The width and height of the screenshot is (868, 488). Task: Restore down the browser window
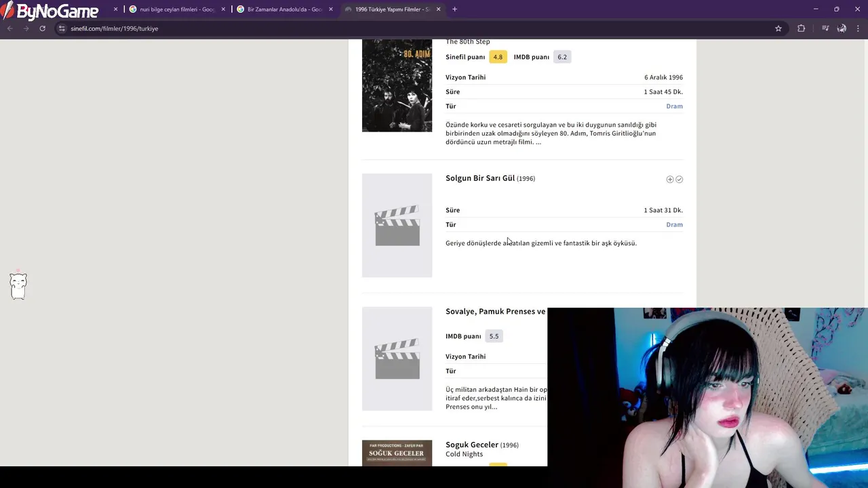[x=837, y=9]
